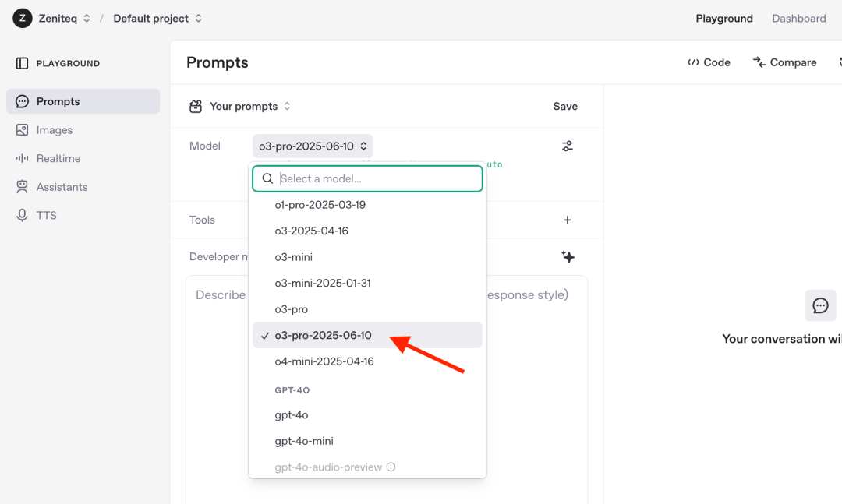Toggle the Playground sidebar panel icon
The width and height of the screenshot is (842, 504).
coord(22,63)
